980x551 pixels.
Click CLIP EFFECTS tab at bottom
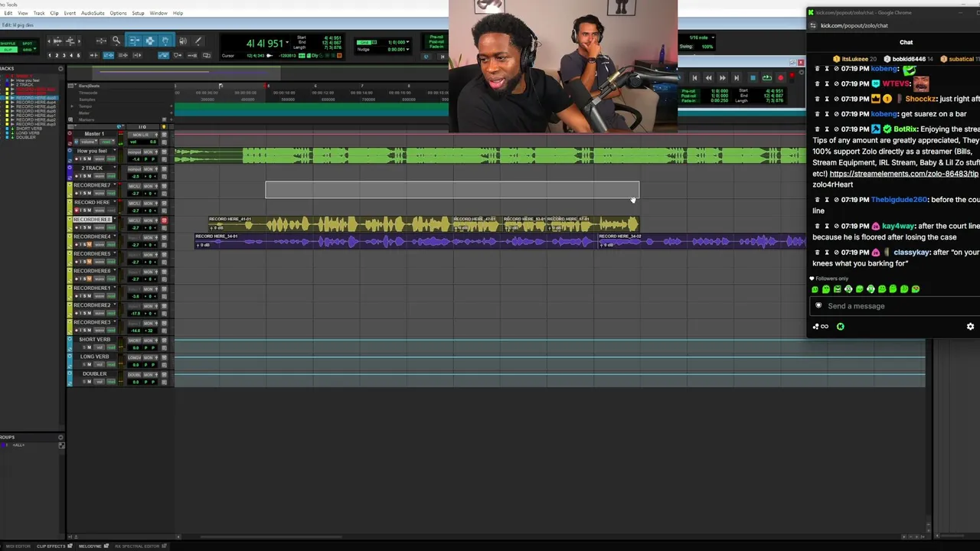pyautogui.click(x=52, y=546)
